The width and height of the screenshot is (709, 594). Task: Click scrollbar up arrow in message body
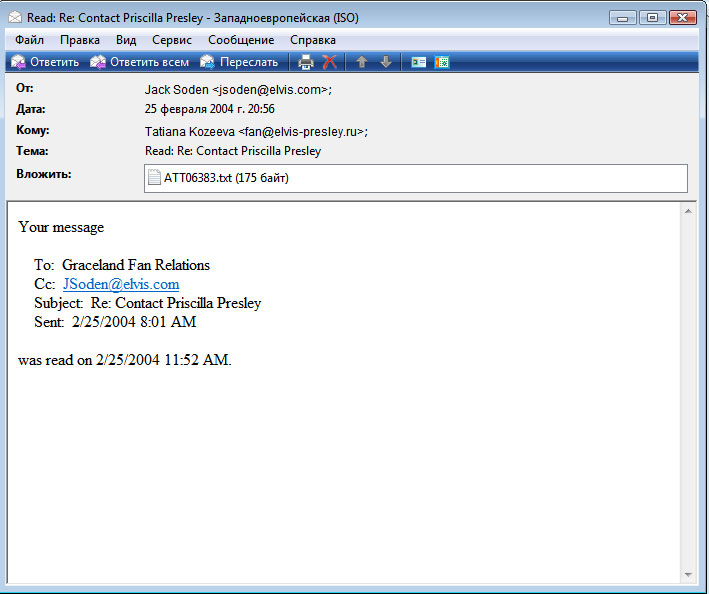(x=688, y=211)
